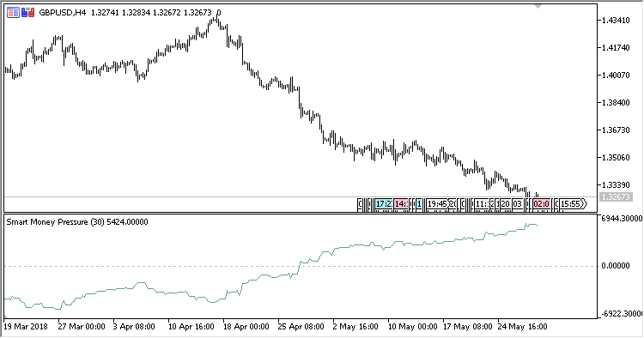Click the 2 May 16:00 time label
This screenshot has height=338, width=644.
(x=355, y=327)
